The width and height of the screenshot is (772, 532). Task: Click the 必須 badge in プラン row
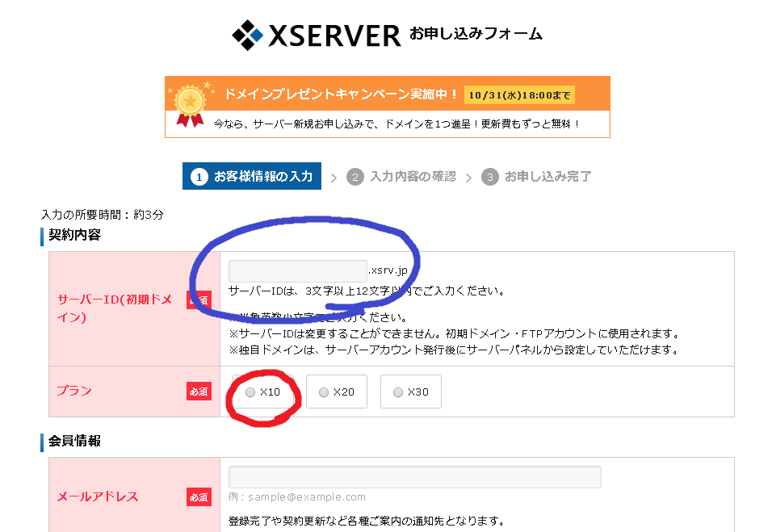tap(199, 392)
